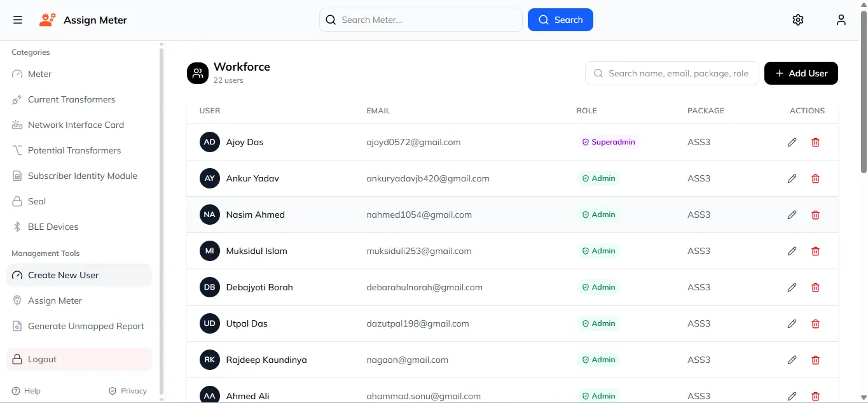
Task: Select Assign Meter in Management Tools
Action: point(79,300)
